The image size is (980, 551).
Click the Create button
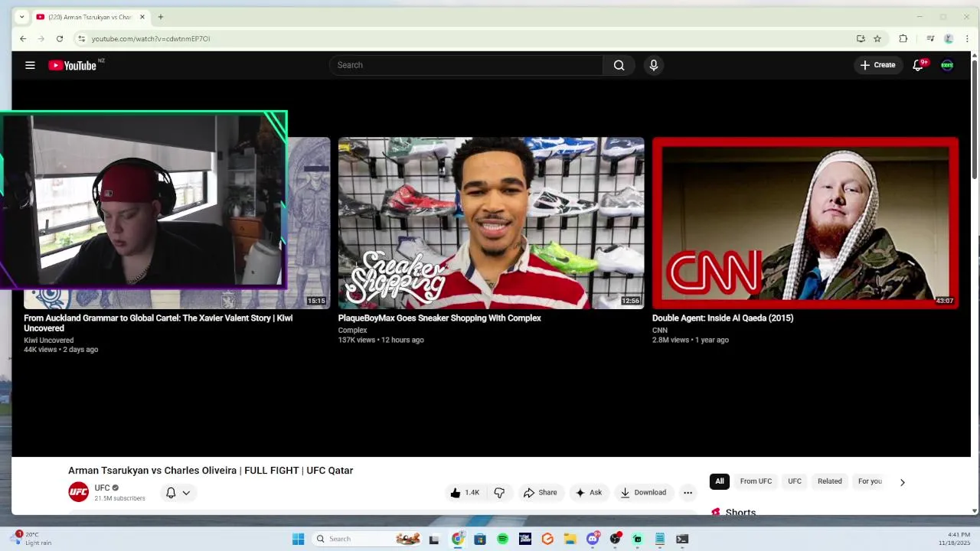pyautogui.click(x=877, y=65)
